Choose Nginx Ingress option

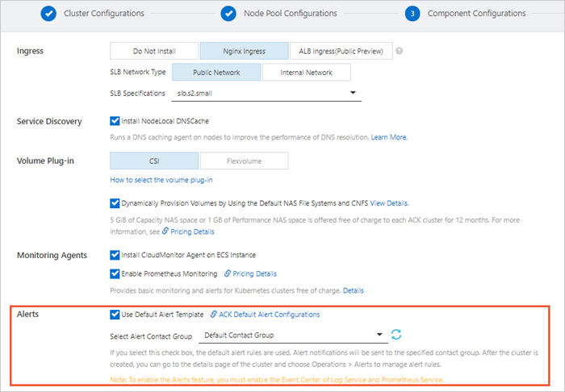click(x=245, y=51)
